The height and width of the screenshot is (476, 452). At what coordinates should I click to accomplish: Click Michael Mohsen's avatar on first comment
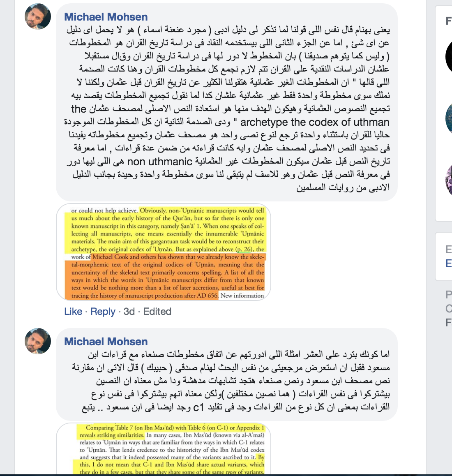point(38,16)
